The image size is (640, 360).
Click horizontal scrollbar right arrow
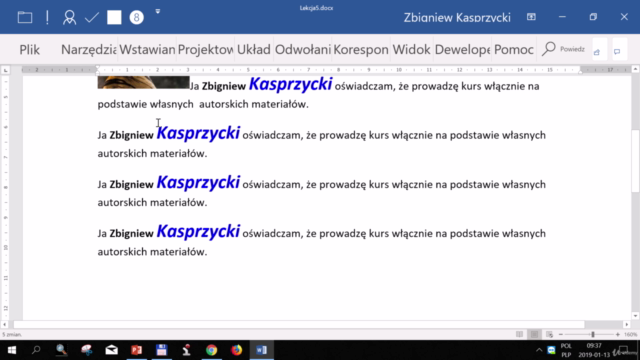[x=627, y=324]
